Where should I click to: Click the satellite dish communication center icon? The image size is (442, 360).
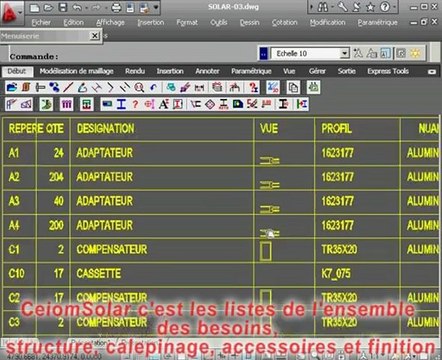coord(356,7)
